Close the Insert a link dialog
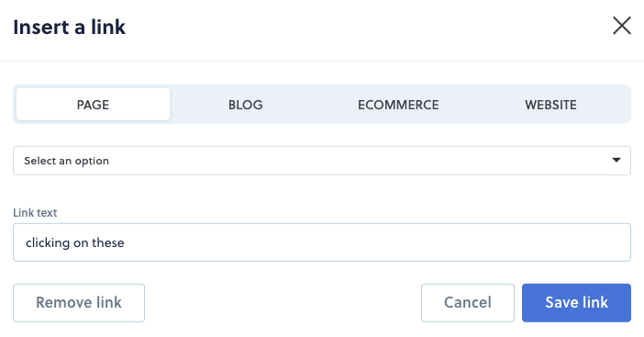The width and height of the screenshot is (644, 337). [x=621, y=26]
